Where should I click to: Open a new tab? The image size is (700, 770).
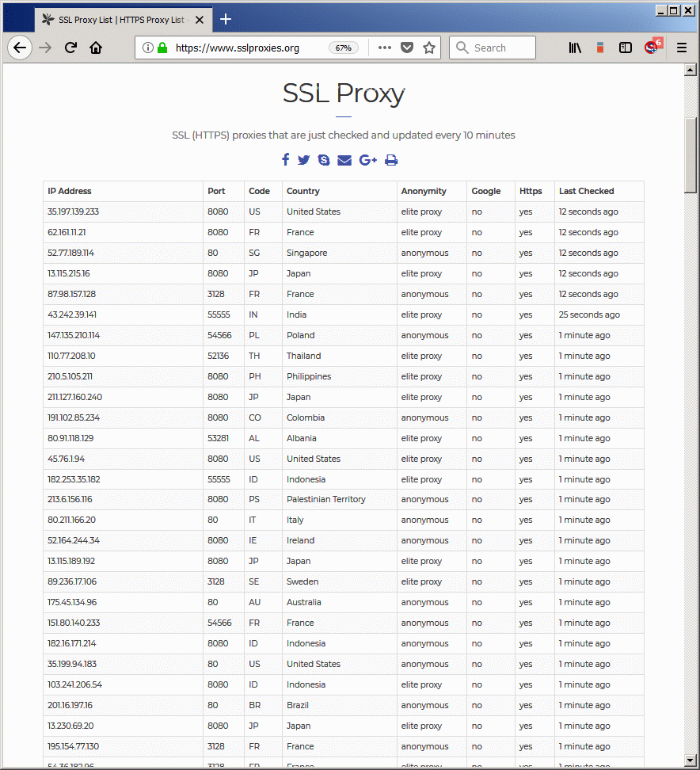pos(226,19)
